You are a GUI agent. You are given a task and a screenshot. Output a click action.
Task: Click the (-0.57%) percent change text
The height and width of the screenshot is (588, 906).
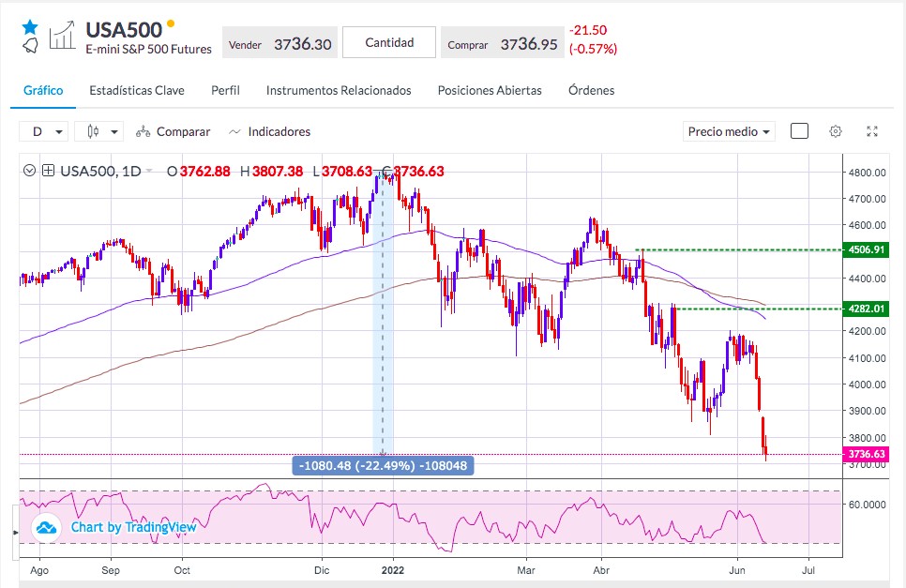594,49
